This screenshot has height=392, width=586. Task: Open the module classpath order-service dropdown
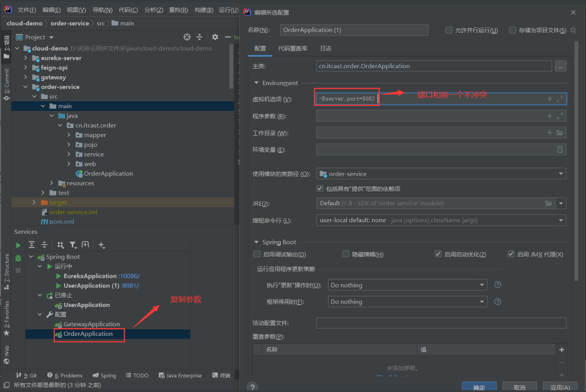coord(441,174)
